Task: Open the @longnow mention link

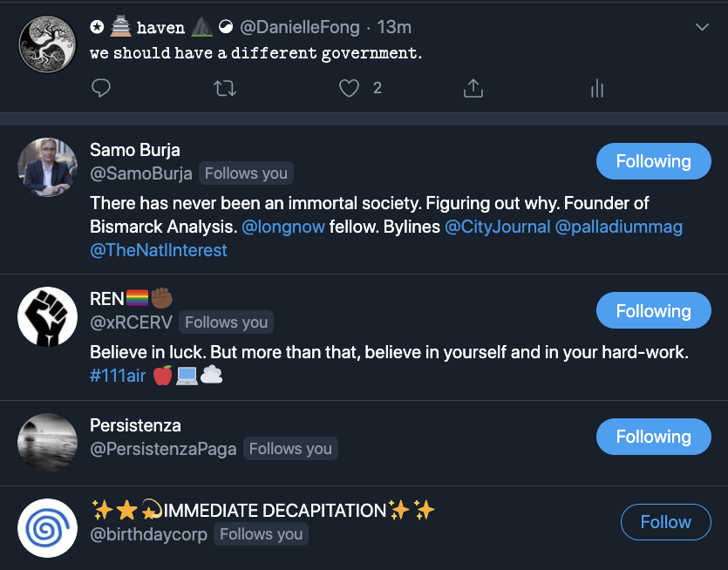Action: (x=283, y=227)
